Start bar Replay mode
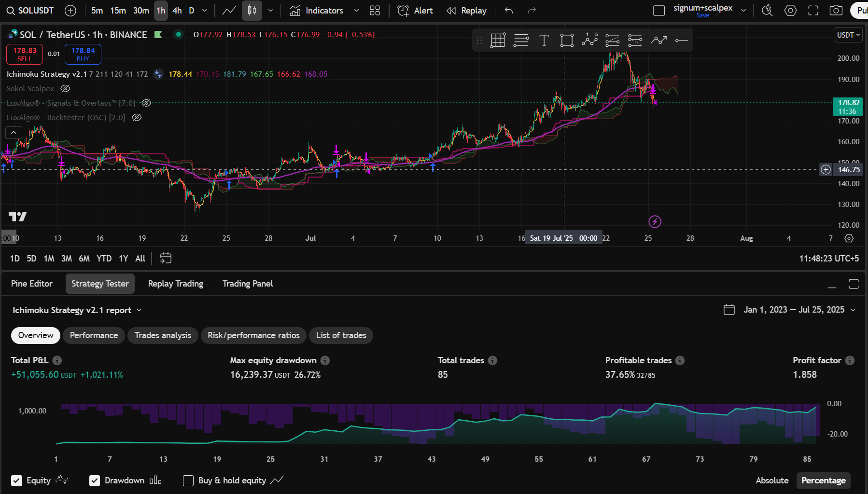This screenshot has width=868, height=494. (x=466, y=11)
